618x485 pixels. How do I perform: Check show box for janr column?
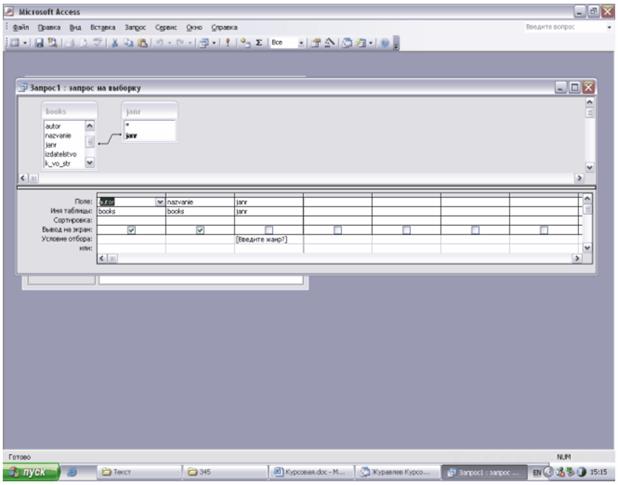(x=269, y=230)
